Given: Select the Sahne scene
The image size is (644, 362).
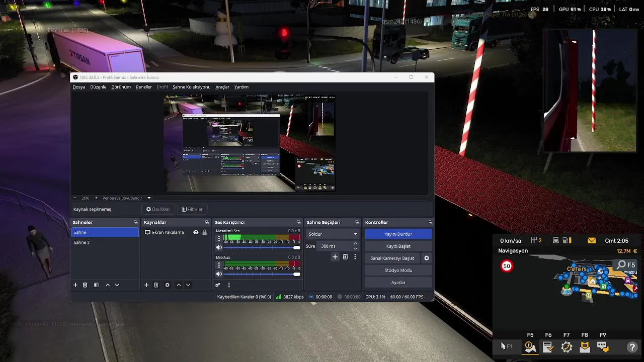Looking at the screenshot, I should coord(105,232).
